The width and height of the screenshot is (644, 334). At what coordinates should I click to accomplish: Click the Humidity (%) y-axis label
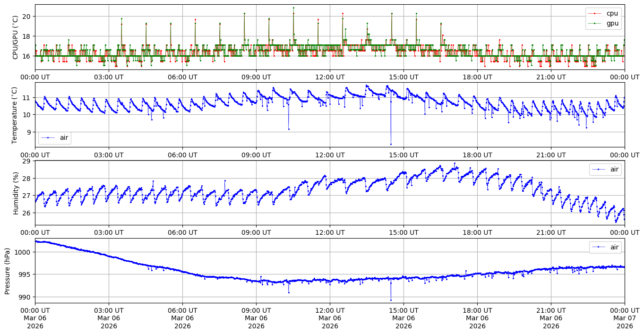[x=15, y=193]
